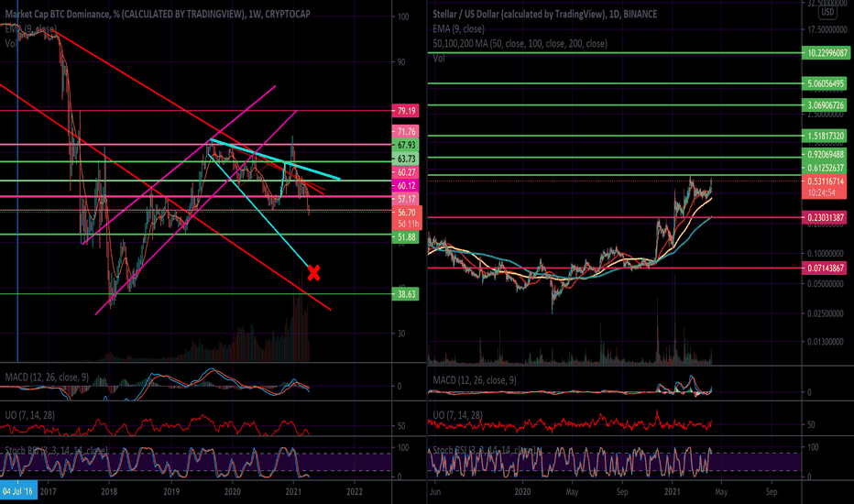The height and width of the screenshot is (504, 854).
Task: Click the red X marker on BTC dominance chart
Action: coord(313,273)
